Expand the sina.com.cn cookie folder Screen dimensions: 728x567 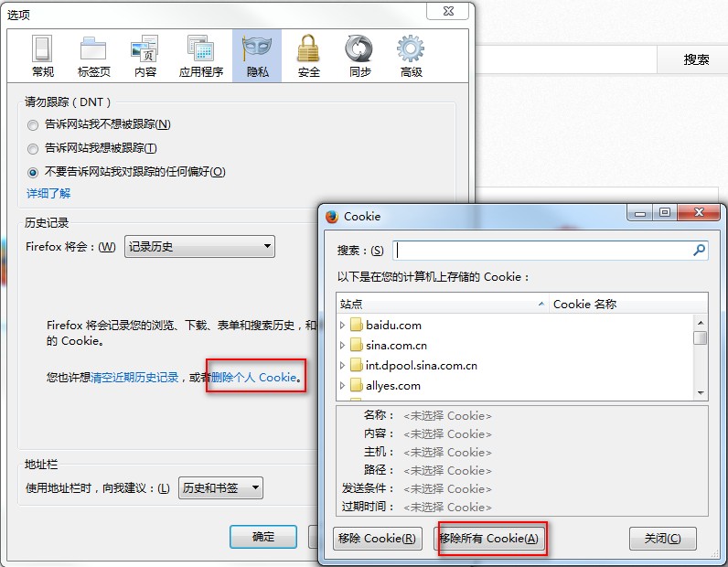tap(342, 345)
